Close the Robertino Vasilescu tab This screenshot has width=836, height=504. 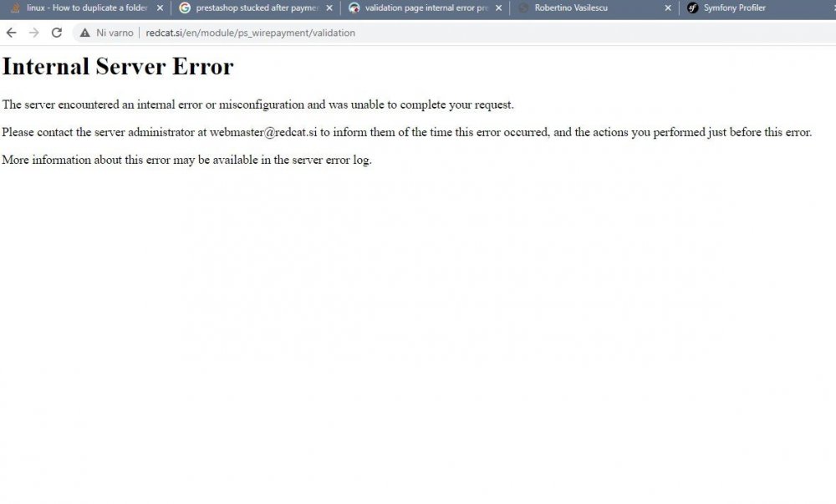666,8
